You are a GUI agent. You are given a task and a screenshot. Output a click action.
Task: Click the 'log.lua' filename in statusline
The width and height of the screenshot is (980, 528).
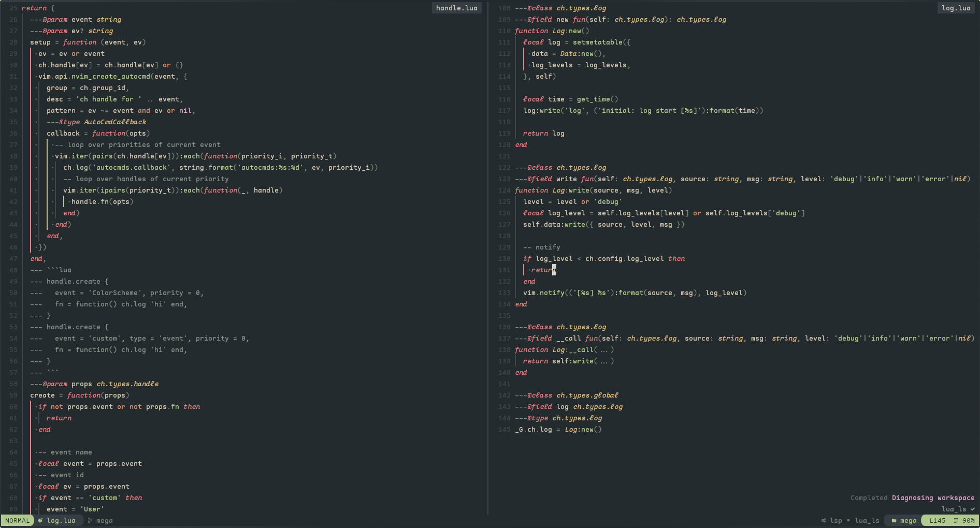[x=61, y=520]
